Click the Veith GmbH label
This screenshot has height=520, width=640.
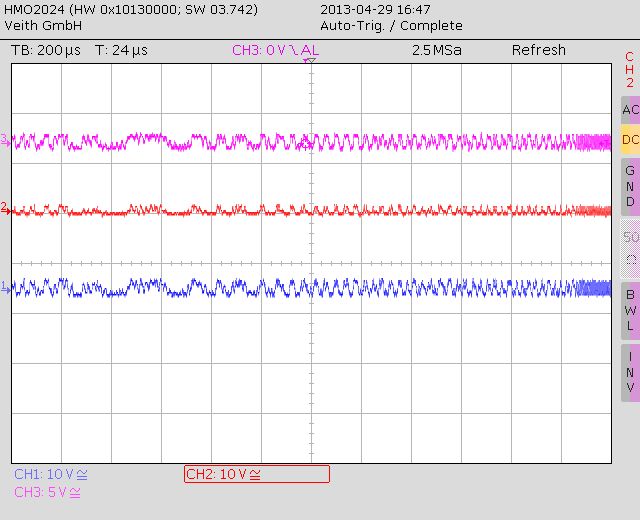43,26
